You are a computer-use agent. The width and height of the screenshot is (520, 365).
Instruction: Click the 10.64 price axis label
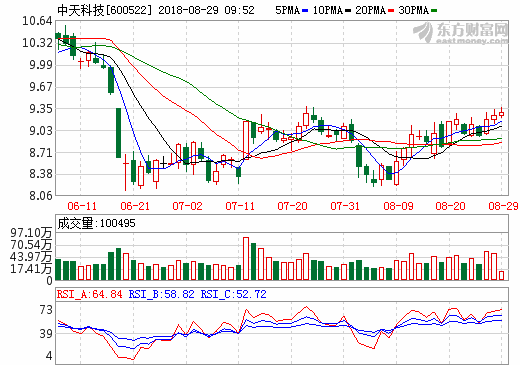[37, 21]
